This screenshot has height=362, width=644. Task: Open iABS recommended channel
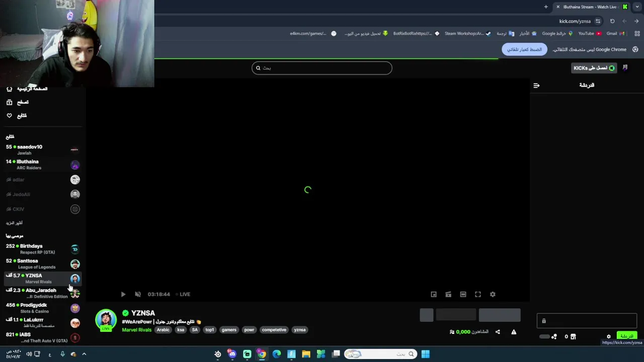tap(43, 337)
